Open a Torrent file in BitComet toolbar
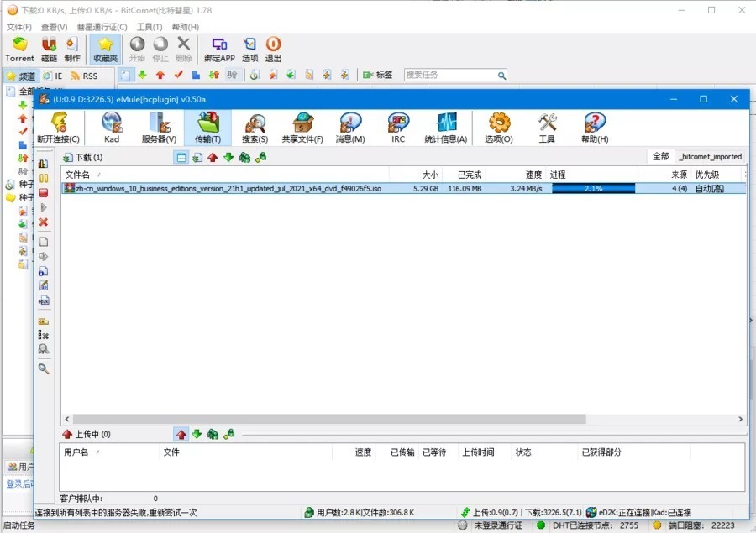The width and height of the screenshot is (756, 533). 20,50
